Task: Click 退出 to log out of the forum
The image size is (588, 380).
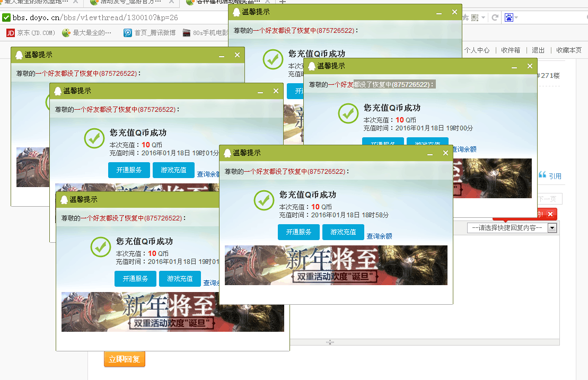Action: [x=538, y=50]
